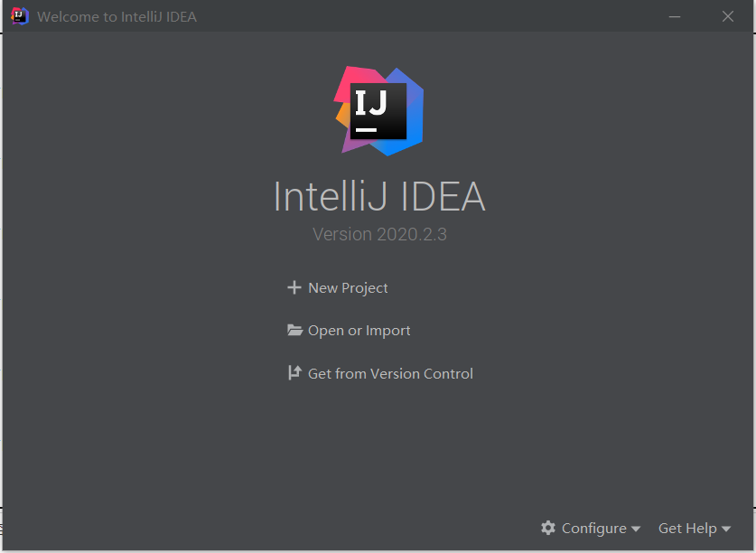Click the folder icon beside Open or Import
Screen dimensions: 756x553
coord(294,331)
